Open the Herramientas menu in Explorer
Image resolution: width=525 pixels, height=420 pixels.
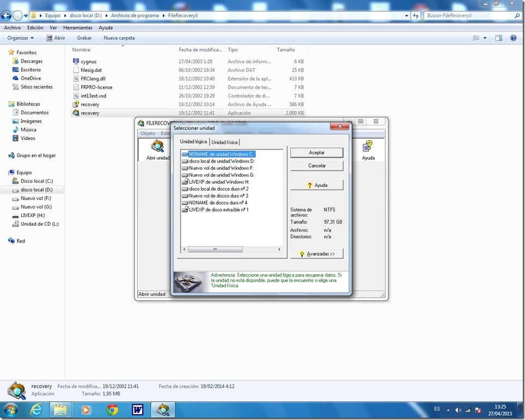[78, 28]
